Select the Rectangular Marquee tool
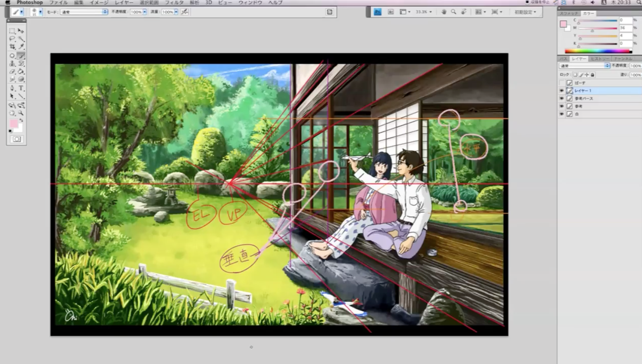Viewport: 642px width, 364px height. point(12,31)
